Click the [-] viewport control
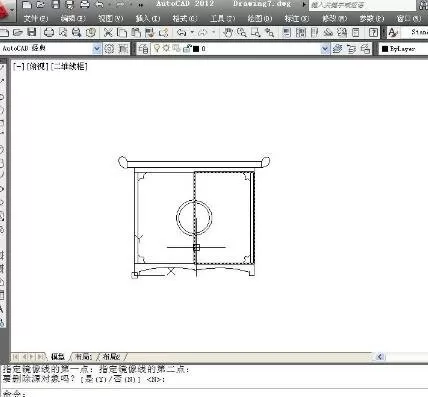Screen dimensions: 428x397 point(19,66)
